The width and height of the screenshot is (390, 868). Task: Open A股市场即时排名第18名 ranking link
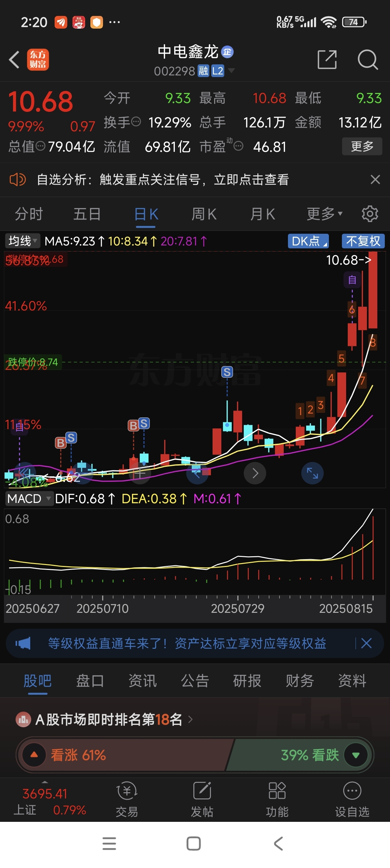tap(114, 719)
